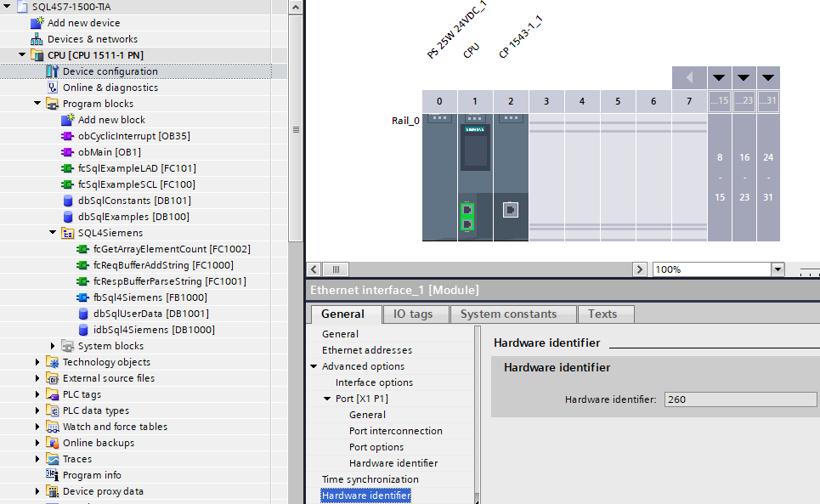Click the fcReqBufferAddString FC1000 icon

click(x=82, y=265)
